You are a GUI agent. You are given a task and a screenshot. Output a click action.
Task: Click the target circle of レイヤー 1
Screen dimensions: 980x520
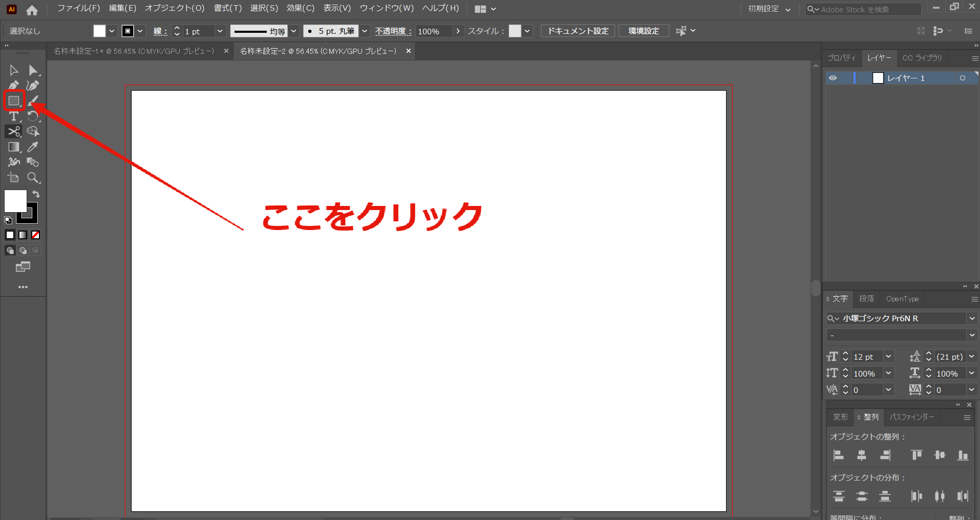(x=963, y=78)
